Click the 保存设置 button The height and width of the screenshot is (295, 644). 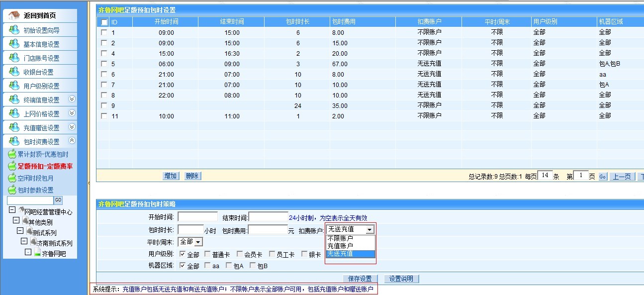[x=361, y=279]
